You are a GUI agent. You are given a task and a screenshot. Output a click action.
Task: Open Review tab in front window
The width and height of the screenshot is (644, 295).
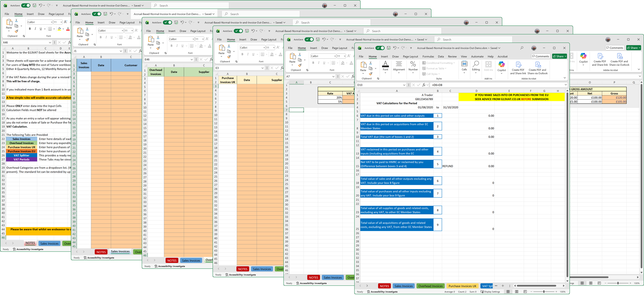click(x=452, y=56)
